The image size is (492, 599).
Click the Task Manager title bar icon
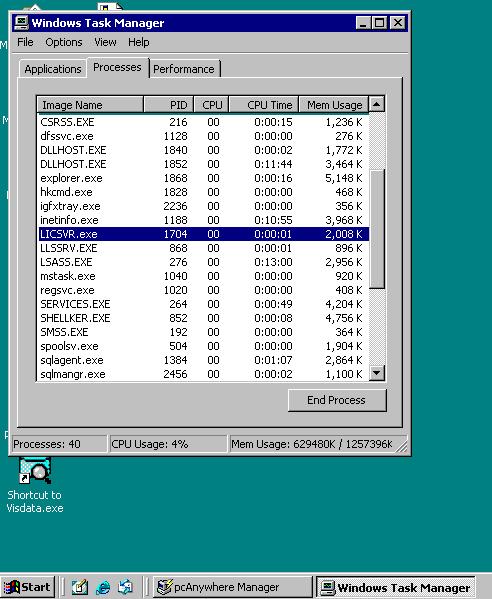click(x=21, y=23)
